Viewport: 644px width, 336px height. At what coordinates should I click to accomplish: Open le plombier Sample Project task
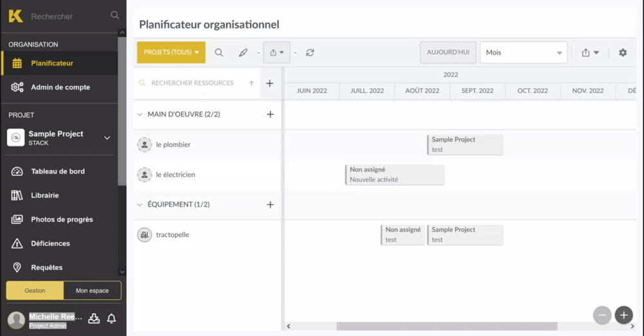point(466,145)
